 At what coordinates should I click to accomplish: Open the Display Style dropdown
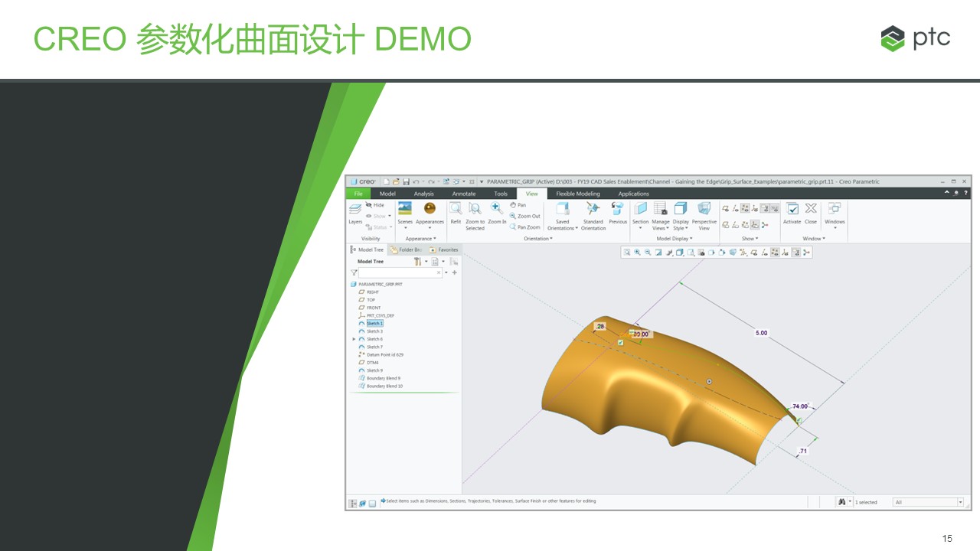(681, 225)
